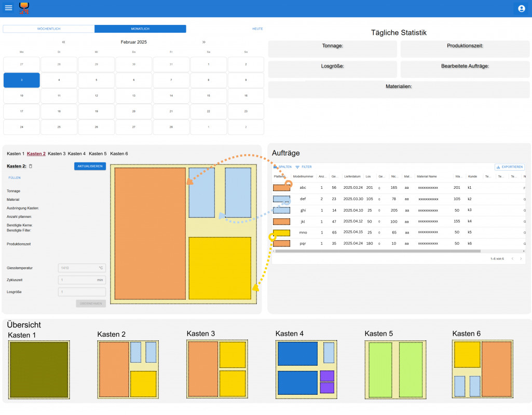Open the user account profile icon

522,8
